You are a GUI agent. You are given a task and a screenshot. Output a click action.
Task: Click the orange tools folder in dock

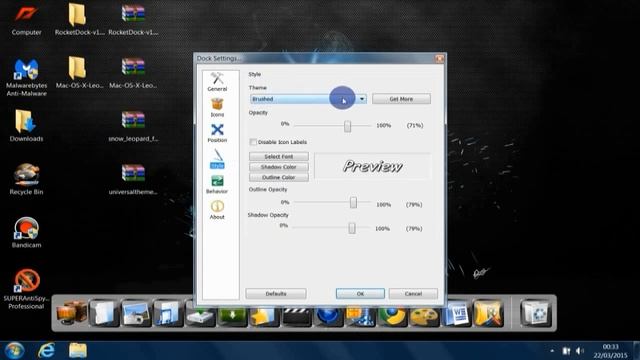(x=488, y=313)
